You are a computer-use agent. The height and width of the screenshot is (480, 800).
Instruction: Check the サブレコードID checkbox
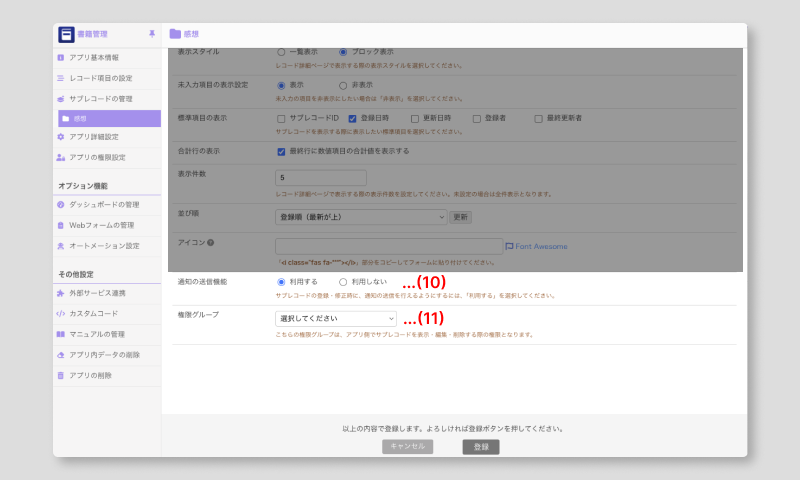pos(281,118)
